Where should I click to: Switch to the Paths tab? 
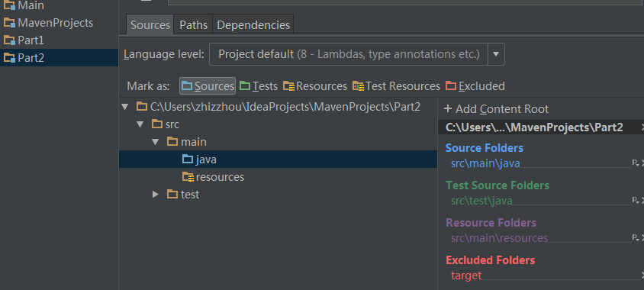click(x=194, y=25)
